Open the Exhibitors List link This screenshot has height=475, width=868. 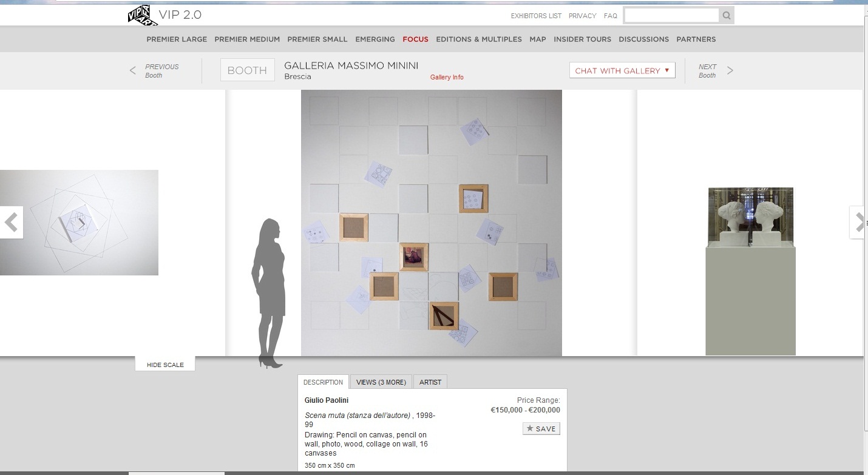pyautogui.click(x=536, y=16)
